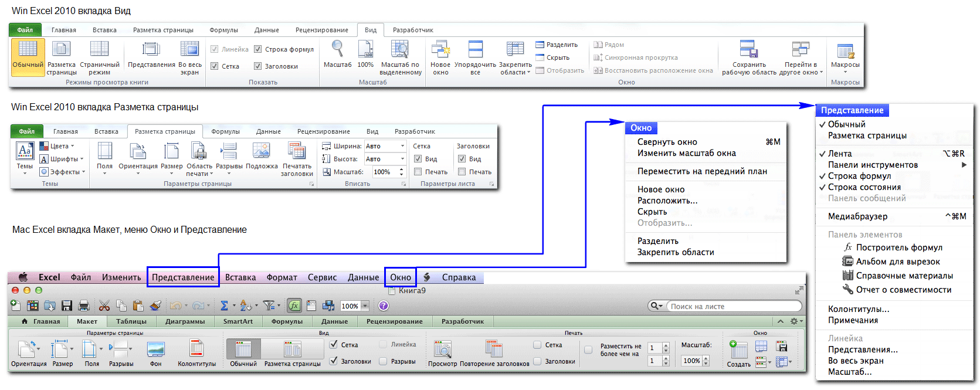980x390 pixels.
Task: Open the 100% zoom dropdown in Mac toolbar
Action: [x=365, y=306]
